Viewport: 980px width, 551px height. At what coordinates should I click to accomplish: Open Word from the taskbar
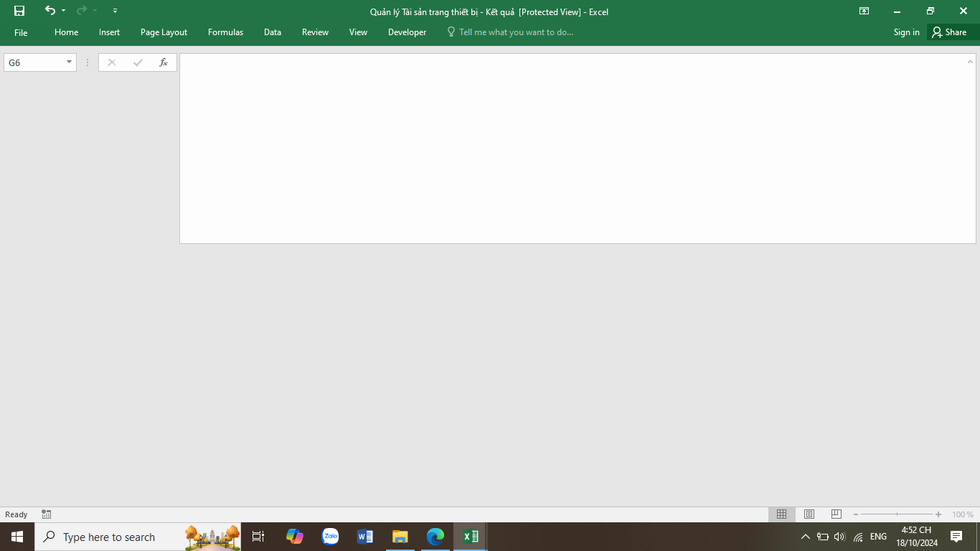tap(365, 537)
